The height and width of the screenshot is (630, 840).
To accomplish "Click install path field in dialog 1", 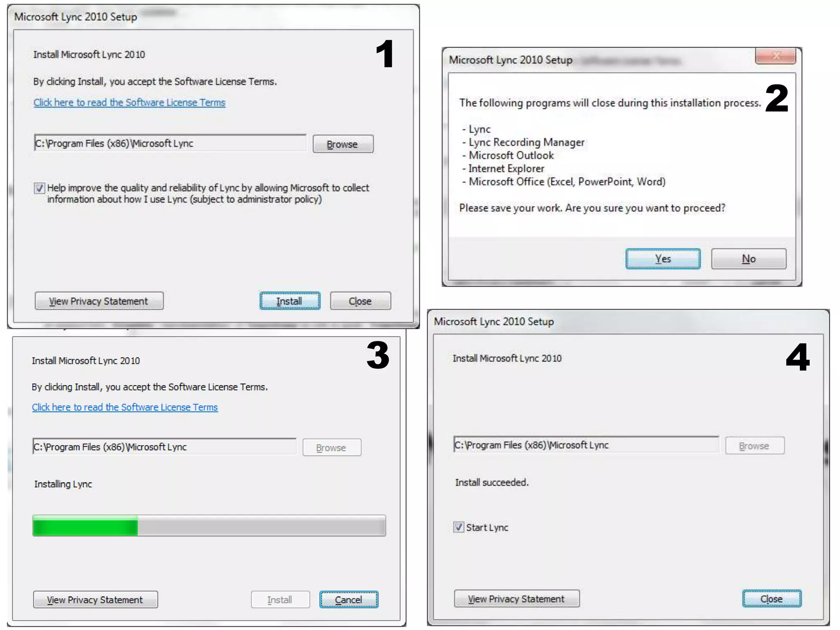I will (x=170, y=144).
